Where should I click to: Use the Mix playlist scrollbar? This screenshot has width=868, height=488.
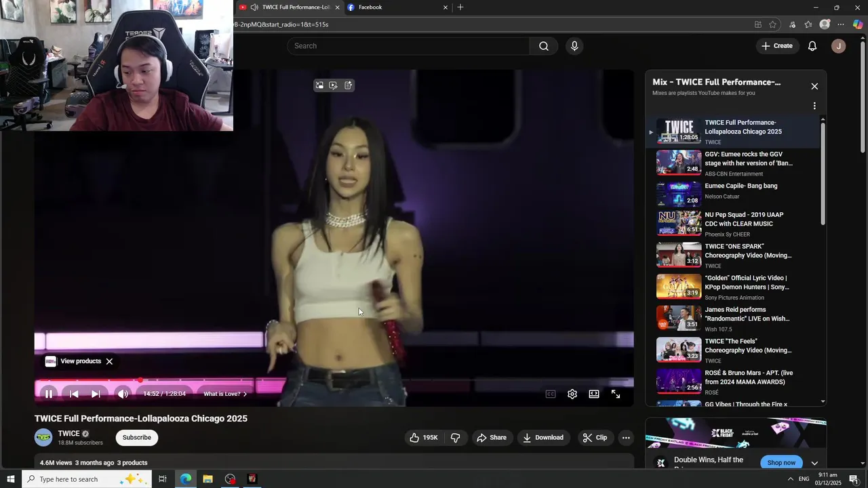coord(823,174)
